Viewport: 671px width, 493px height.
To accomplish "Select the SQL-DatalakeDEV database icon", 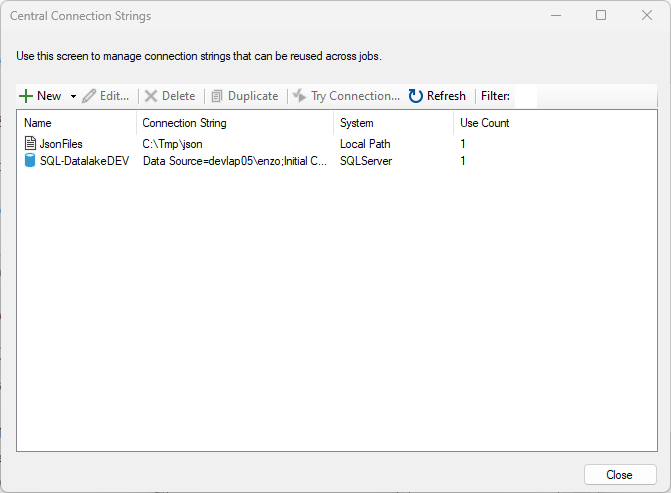I will point(30,160).
